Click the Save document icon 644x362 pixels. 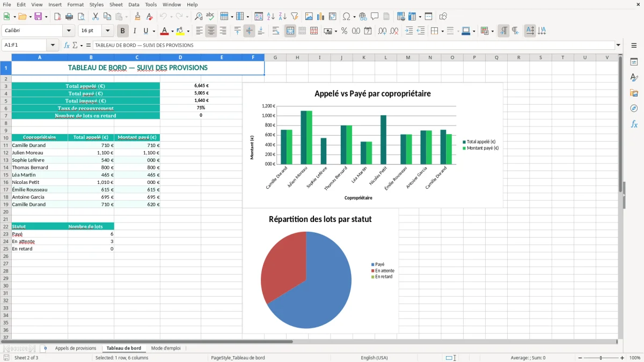(x=38, y=17)
